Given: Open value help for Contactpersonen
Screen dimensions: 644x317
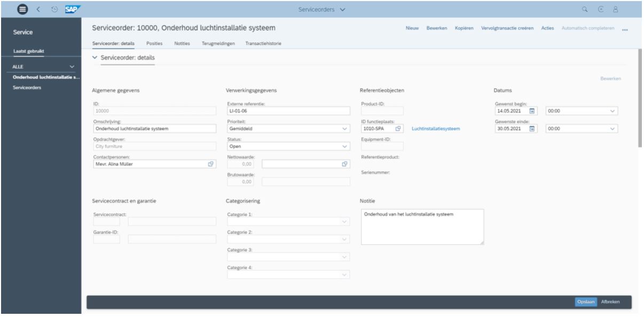Looking at the screenshot, I should coord(211,164).
